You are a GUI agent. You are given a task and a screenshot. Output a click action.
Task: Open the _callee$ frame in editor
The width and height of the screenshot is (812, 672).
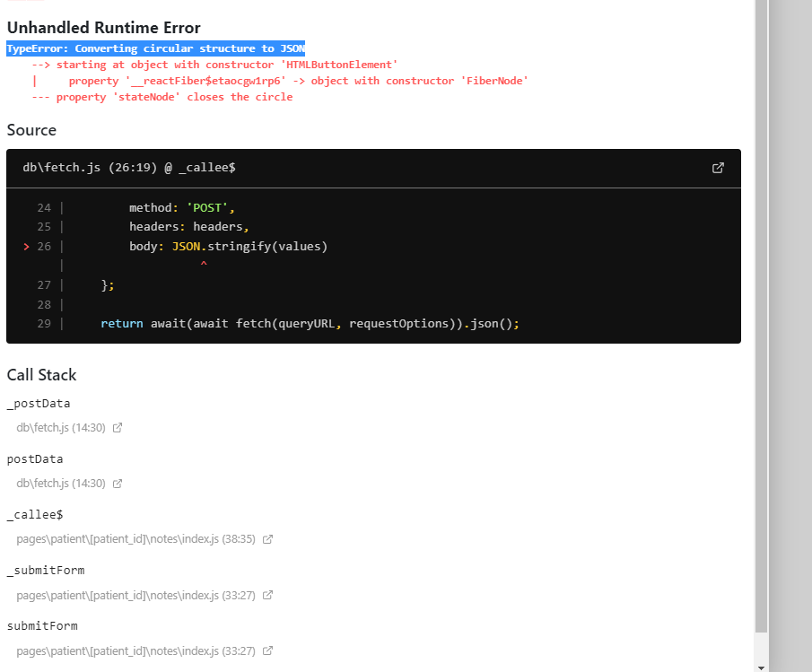click(x=266, y=539)
